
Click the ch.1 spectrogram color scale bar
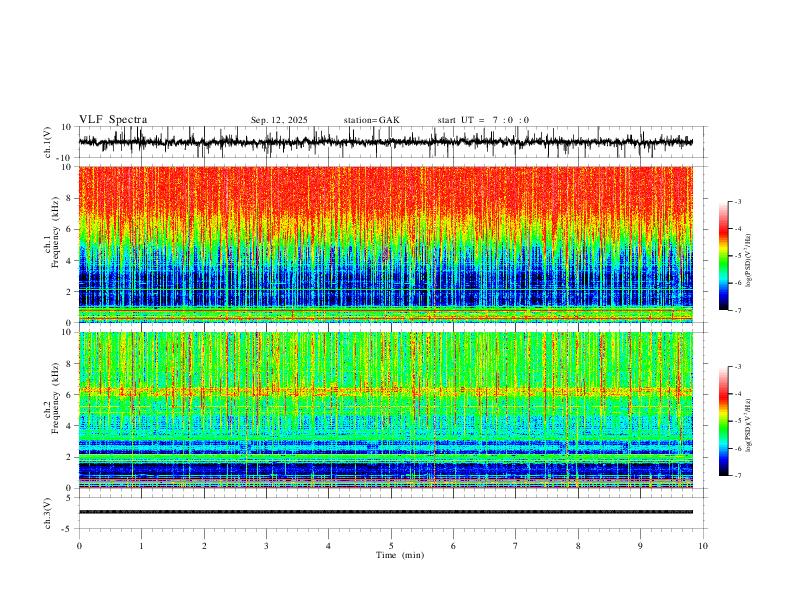pos(723,256)
